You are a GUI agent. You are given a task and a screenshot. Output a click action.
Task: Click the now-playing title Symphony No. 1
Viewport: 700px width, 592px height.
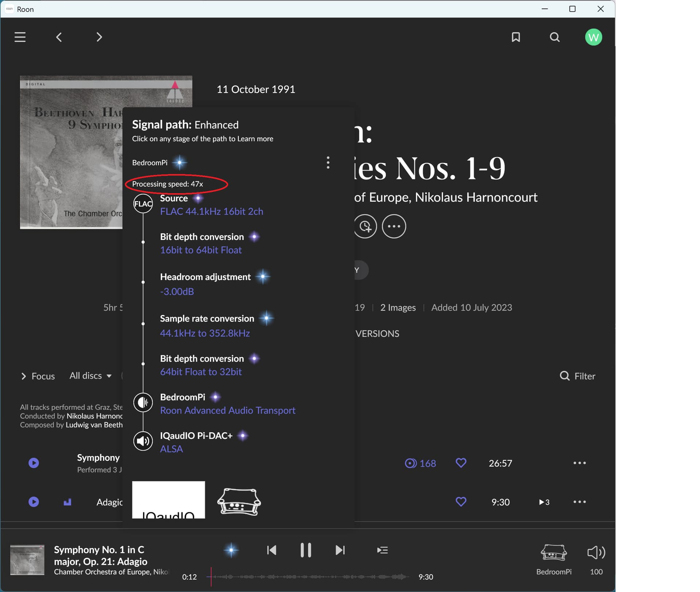pos(101,556)
